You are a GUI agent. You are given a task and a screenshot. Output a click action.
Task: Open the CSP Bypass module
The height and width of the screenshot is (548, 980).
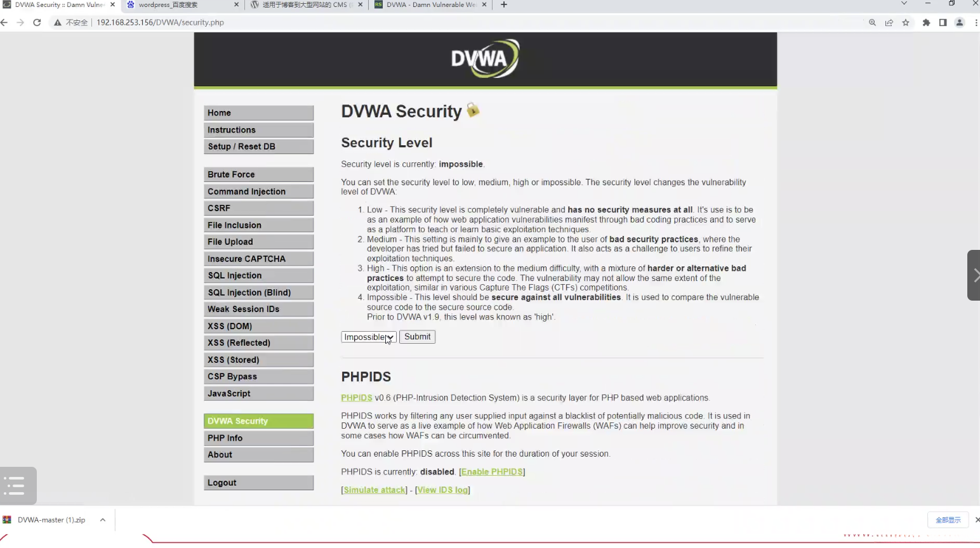click(x=258, y=376)
